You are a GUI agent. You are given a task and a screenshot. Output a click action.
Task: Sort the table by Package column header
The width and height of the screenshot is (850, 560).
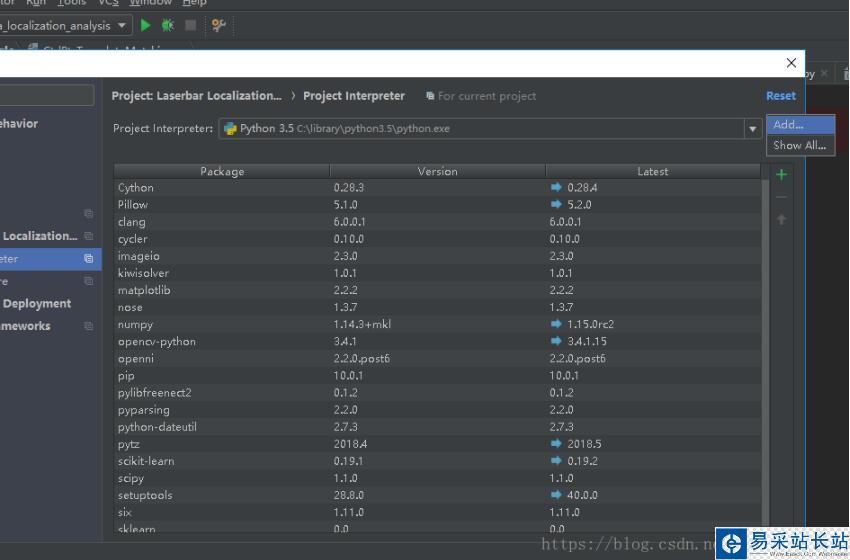[x=222, y=171]
